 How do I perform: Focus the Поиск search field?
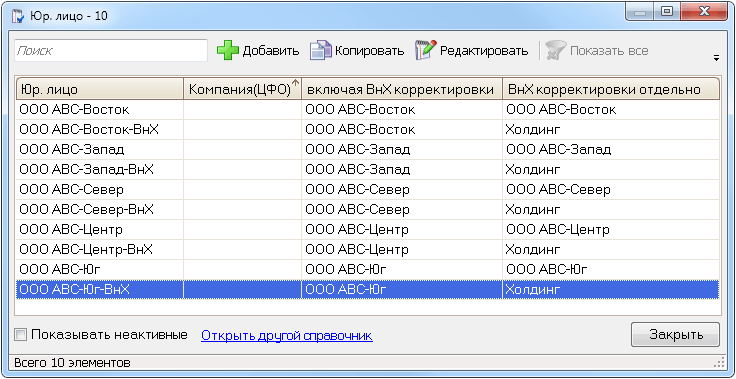click(x=111, y=51)
